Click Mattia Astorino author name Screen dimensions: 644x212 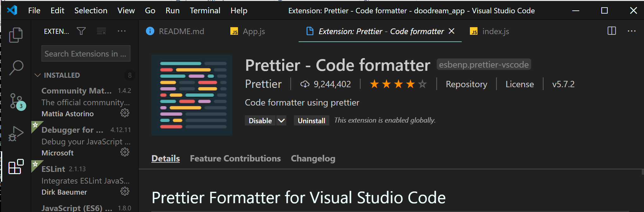coord(68,114)
